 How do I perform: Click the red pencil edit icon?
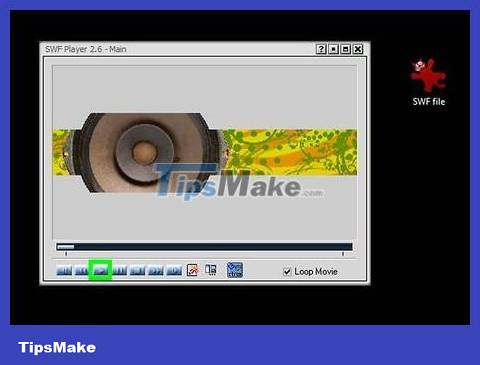(193, 270)
